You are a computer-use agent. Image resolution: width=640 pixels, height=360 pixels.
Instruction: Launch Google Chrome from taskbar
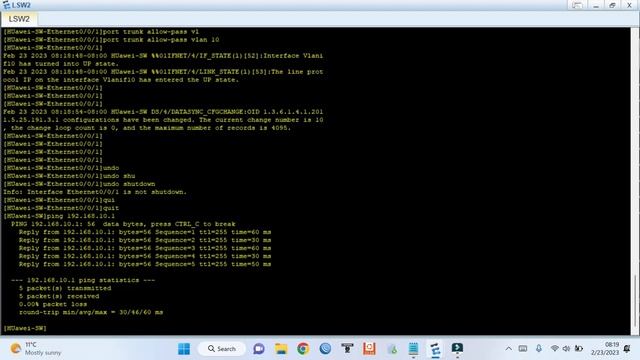coord(303,349)
